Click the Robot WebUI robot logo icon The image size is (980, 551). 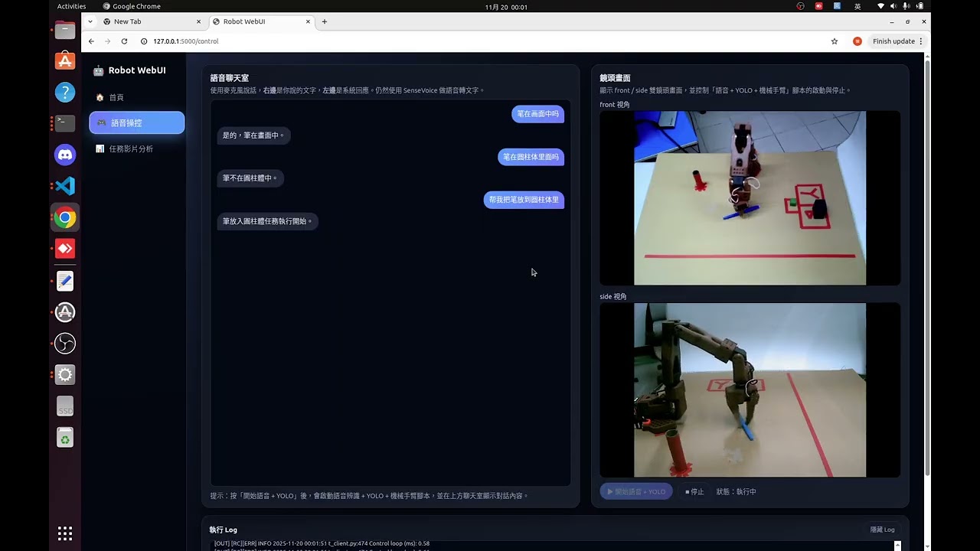point(98,70)
